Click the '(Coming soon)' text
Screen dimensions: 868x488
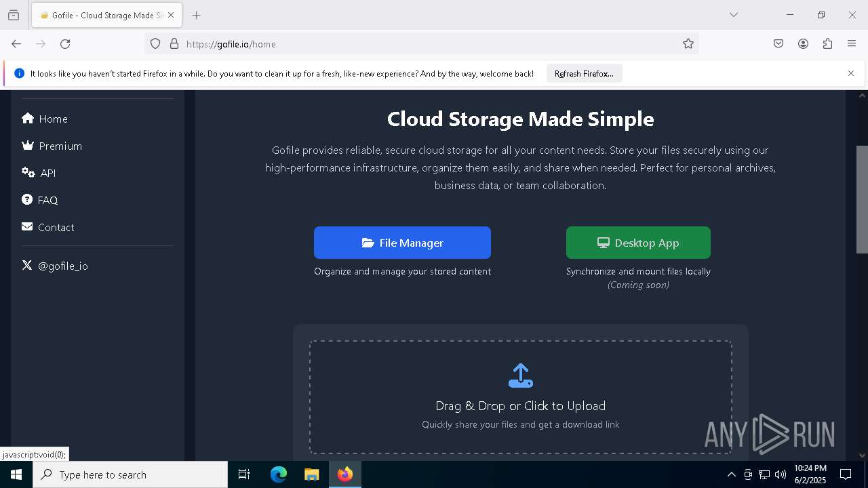point(638,285)
